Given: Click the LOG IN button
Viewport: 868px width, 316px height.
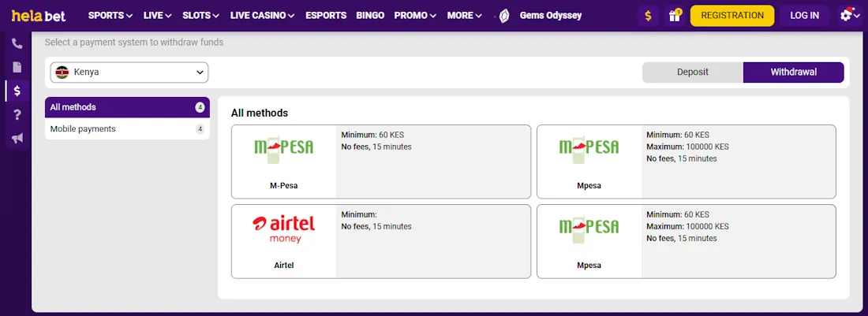Looking at the screenshot, I should tap(804, 16).
